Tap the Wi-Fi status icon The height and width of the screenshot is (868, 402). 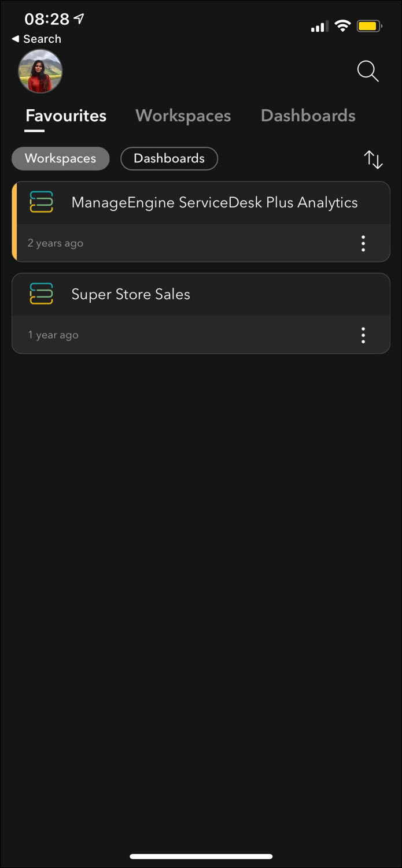[342, 26]
